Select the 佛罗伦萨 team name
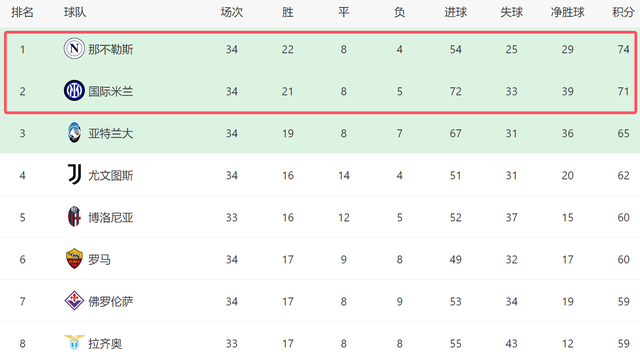Screen dimensions: 640x361 tap(111, 302)
